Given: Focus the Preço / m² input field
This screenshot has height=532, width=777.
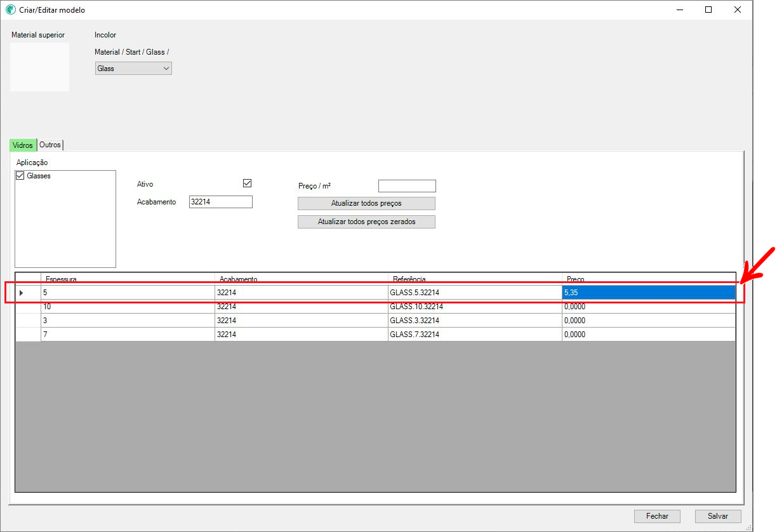Looking at the screenshot, I should 407,186.
